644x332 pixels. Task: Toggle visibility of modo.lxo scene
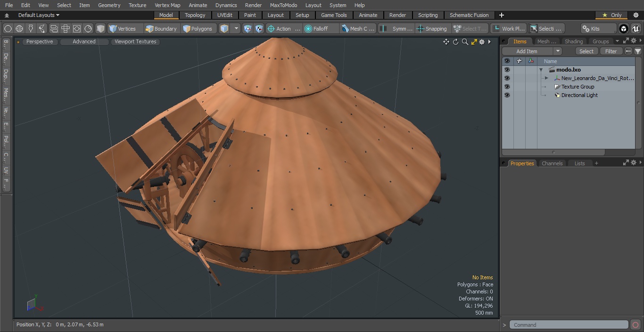(507, 70)
